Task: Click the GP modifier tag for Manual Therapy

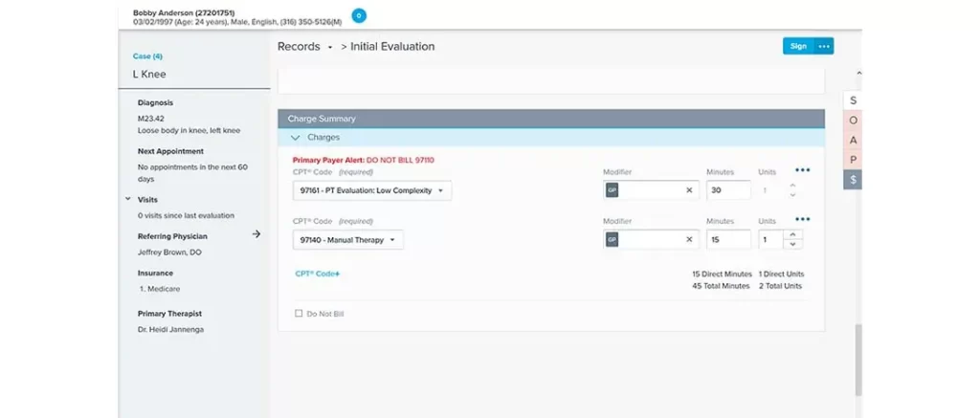Action: [612, 239]
